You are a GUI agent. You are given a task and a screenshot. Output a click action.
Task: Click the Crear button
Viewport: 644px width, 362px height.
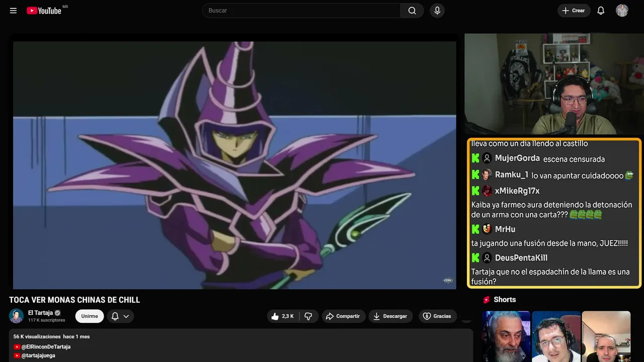[574, 11]
